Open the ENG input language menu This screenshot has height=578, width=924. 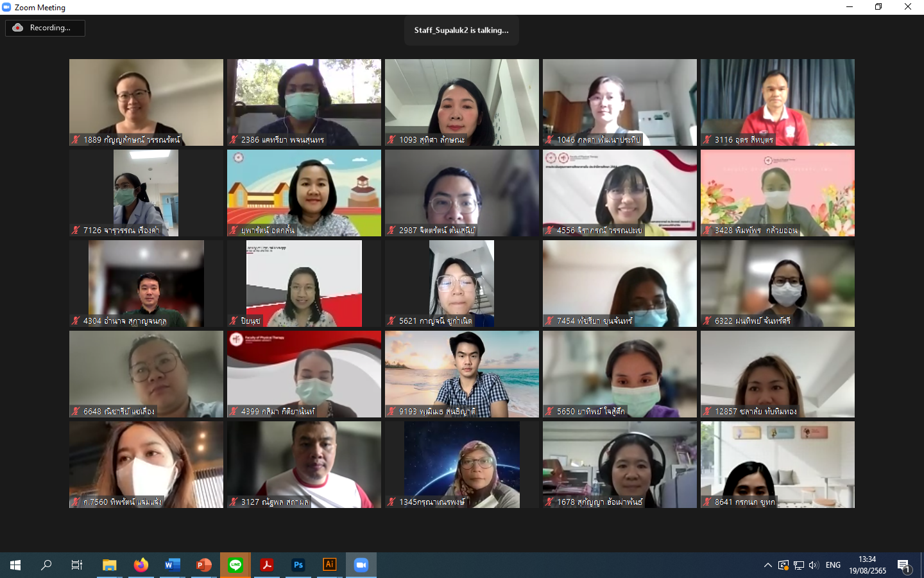(x=833, y=565)
